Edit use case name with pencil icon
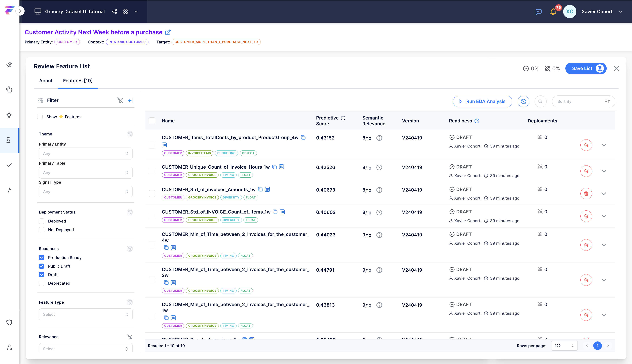 [168, 32]
